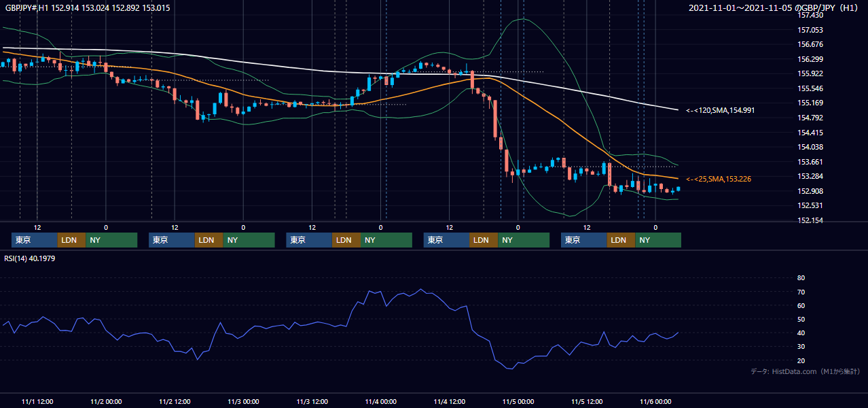Click the RSI 80 level label
868x408 pixels.
(801, 278)
